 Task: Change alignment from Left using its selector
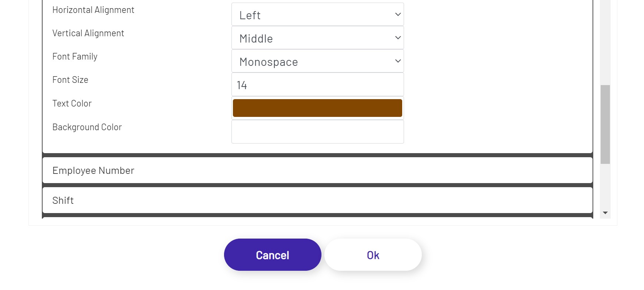(317, 14)
